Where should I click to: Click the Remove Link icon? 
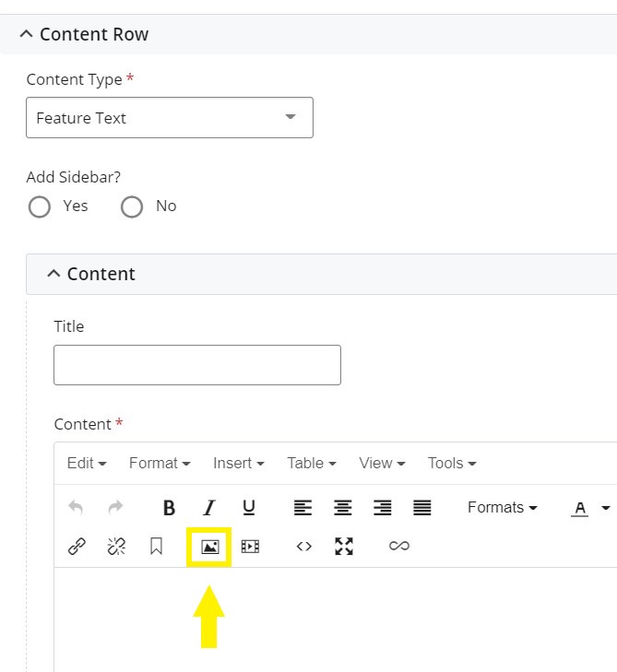(x=116, y=547)
